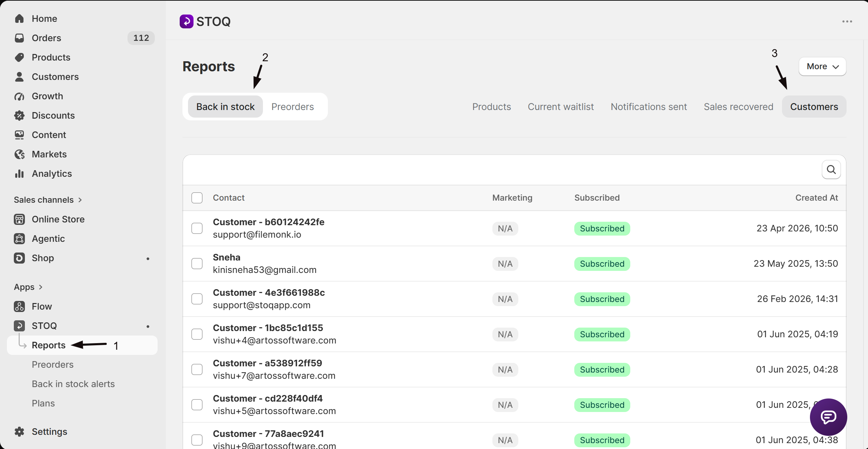
Task: Click the Shop channel icon
Action: [x=19, y=258]
